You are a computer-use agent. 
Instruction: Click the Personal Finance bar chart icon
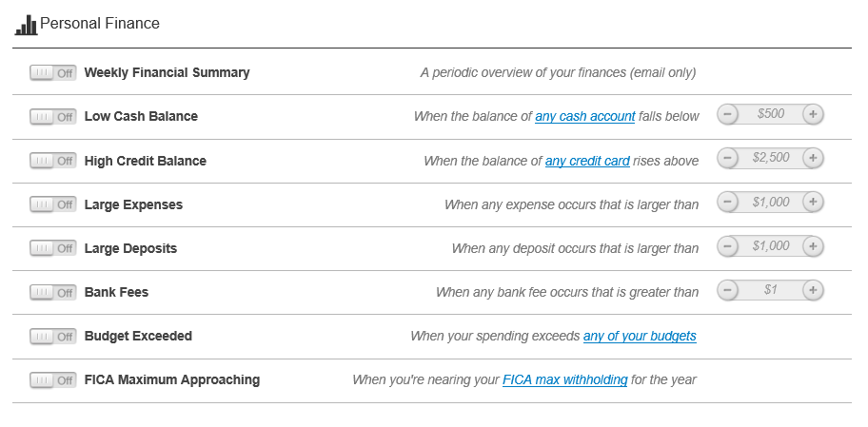[26, 25]
